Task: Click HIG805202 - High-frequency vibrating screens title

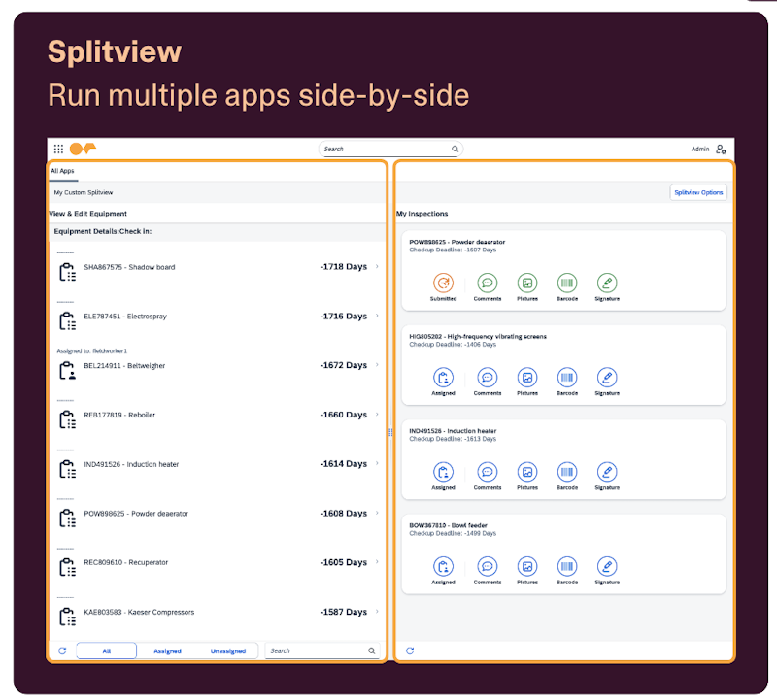Action: tap(478, 336)
